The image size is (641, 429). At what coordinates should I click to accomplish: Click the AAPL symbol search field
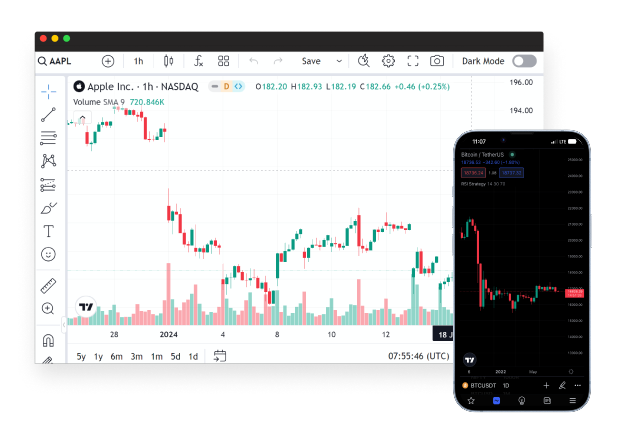click(x=62, y=61)
